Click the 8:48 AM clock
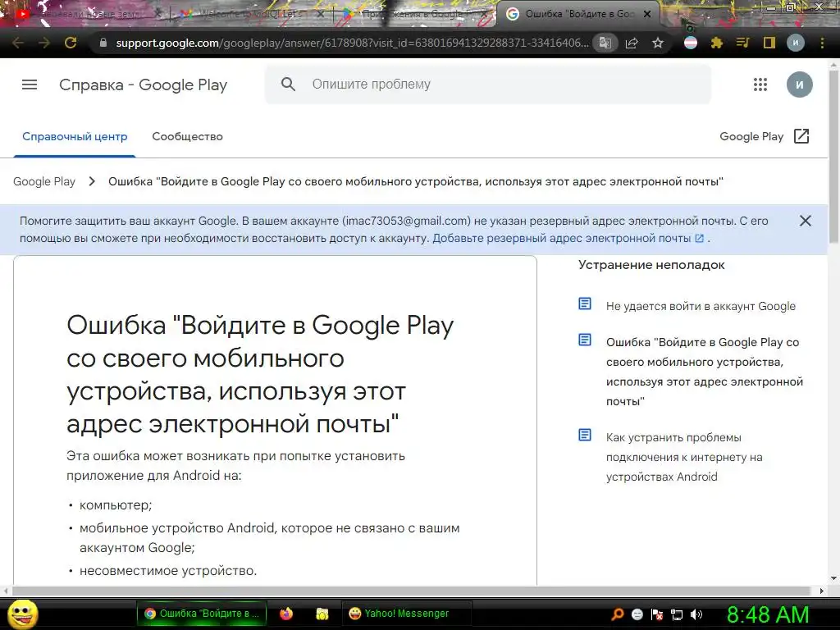 (x=768, y=615)
